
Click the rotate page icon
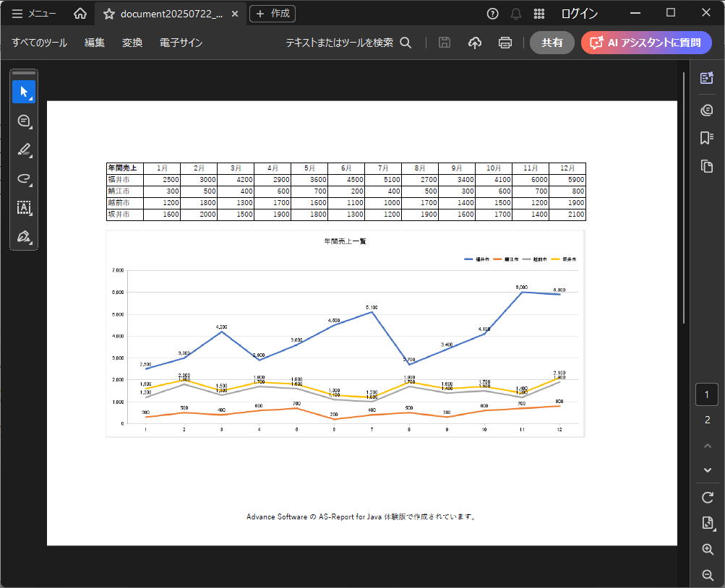click(x=707, y=498)
